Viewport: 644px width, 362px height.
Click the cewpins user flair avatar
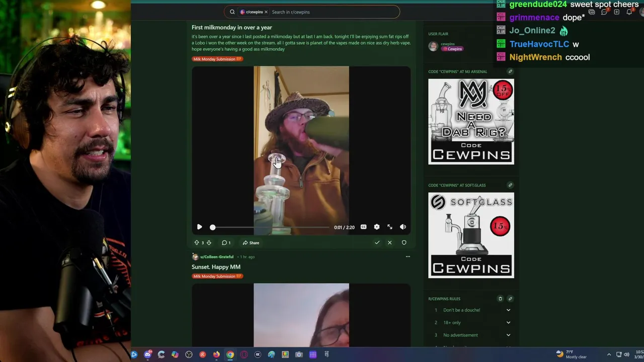433,46
